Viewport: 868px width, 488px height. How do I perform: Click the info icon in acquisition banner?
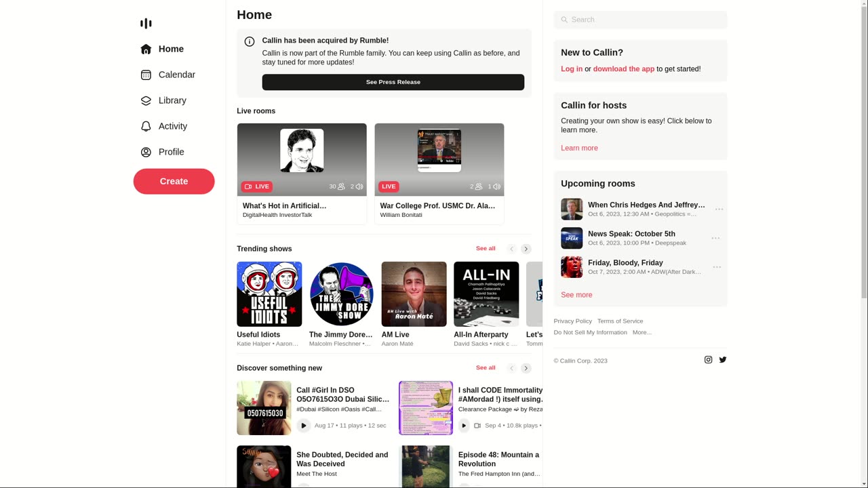(250, 41)
